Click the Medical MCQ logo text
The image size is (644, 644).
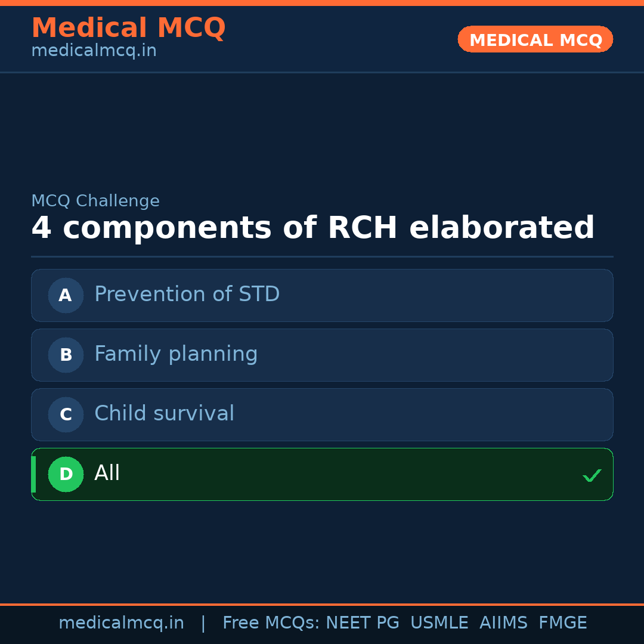(128, 28)
